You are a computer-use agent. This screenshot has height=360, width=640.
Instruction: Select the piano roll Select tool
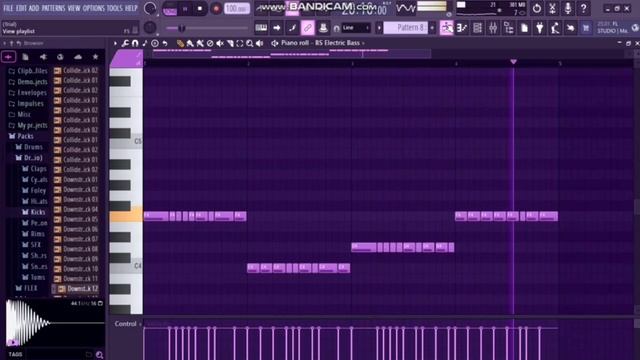(x=240, y=43)
